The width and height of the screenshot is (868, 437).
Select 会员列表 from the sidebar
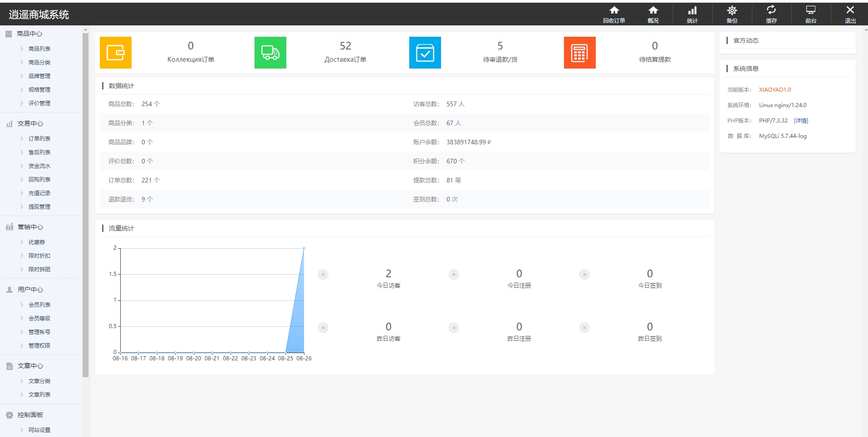[x=39, y=305]
